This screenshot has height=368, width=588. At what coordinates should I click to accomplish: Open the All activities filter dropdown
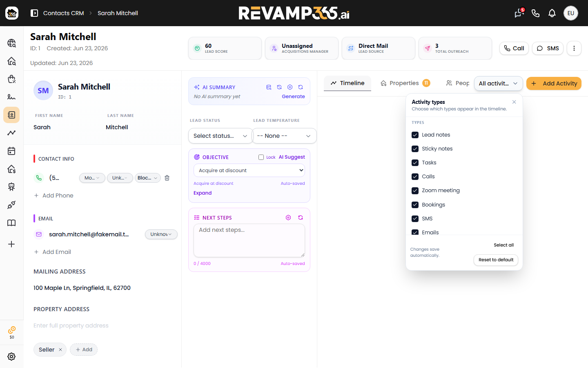[x=498, y=83]
